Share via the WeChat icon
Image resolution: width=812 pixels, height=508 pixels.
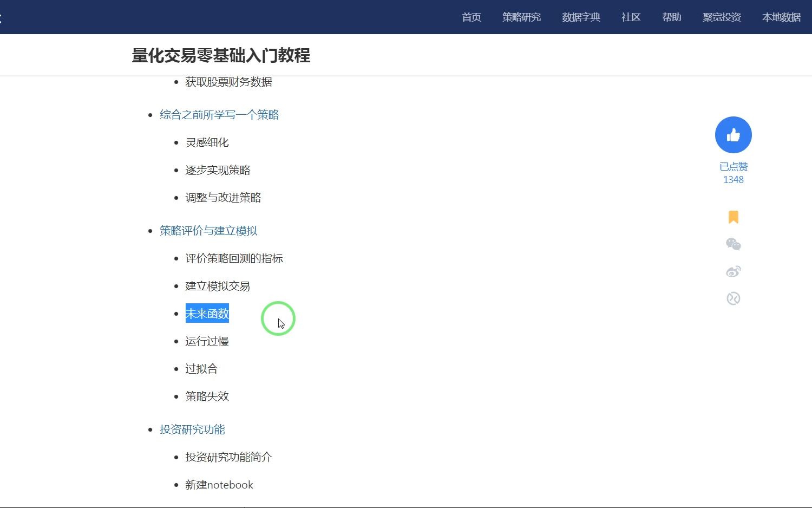click(734, 244)
